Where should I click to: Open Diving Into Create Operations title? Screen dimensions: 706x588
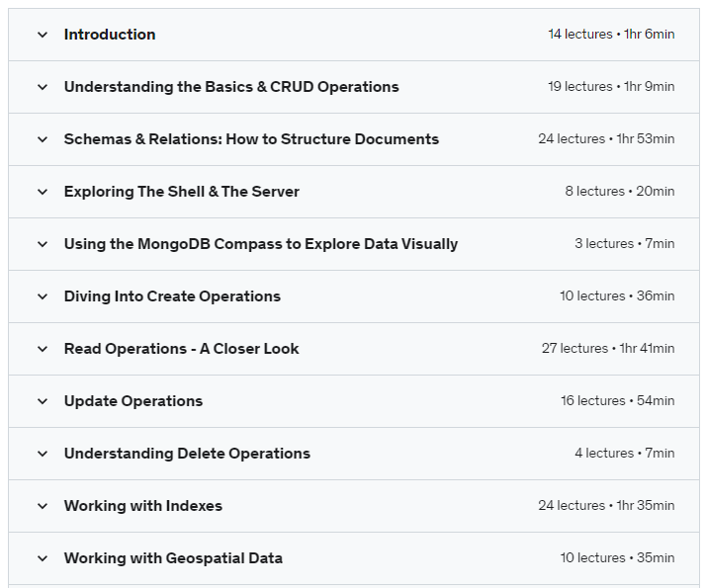pos(172,296)
